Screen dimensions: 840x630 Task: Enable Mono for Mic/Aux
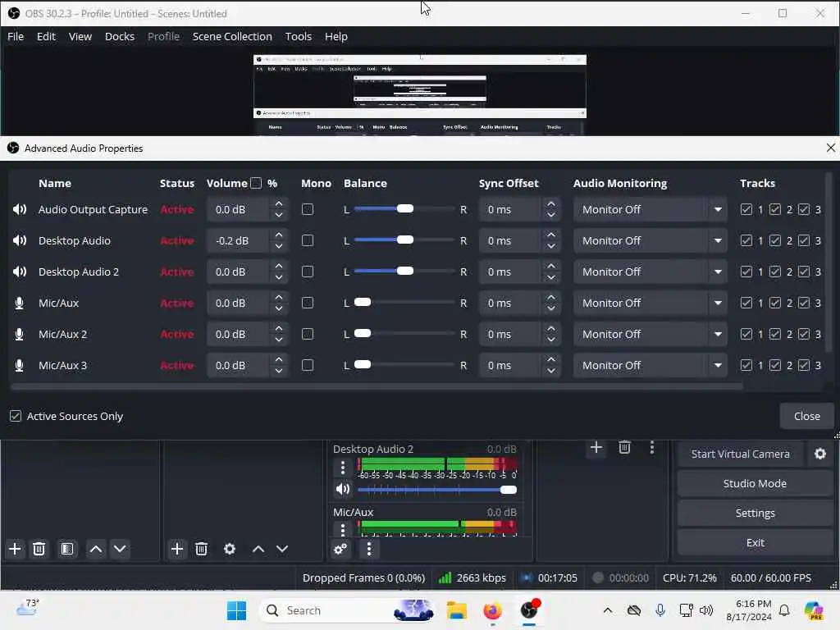coord(308,304)
